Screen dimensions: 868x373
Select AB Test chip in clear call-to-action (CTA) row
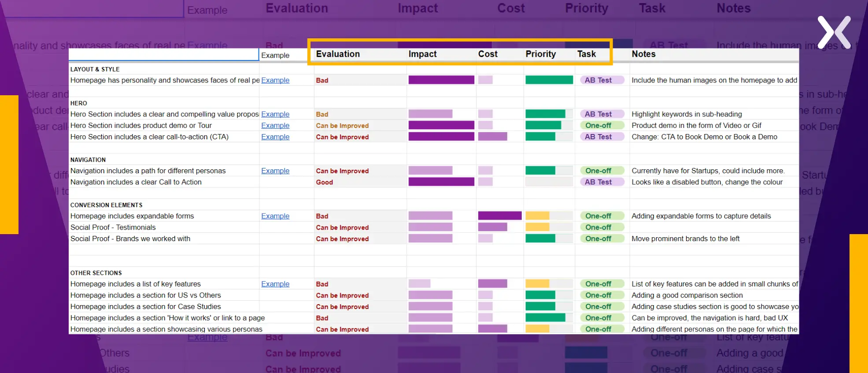(x=602, y=137)
